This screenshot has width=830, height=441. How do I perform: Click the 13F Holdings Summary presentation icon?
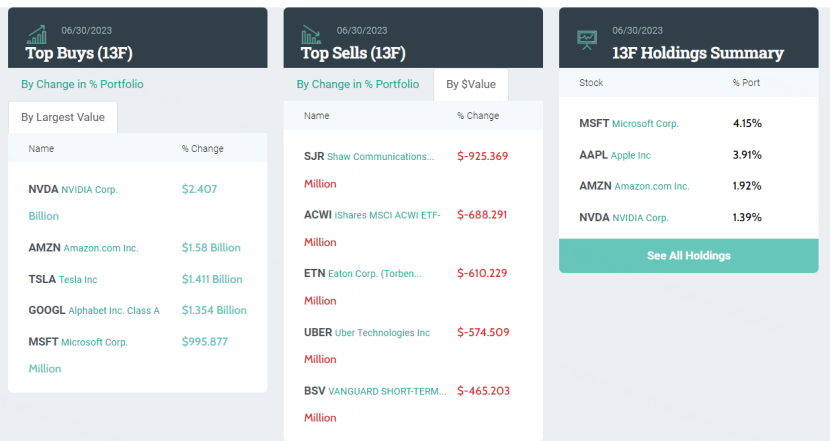pyautogui.click(x=589, y=39)
